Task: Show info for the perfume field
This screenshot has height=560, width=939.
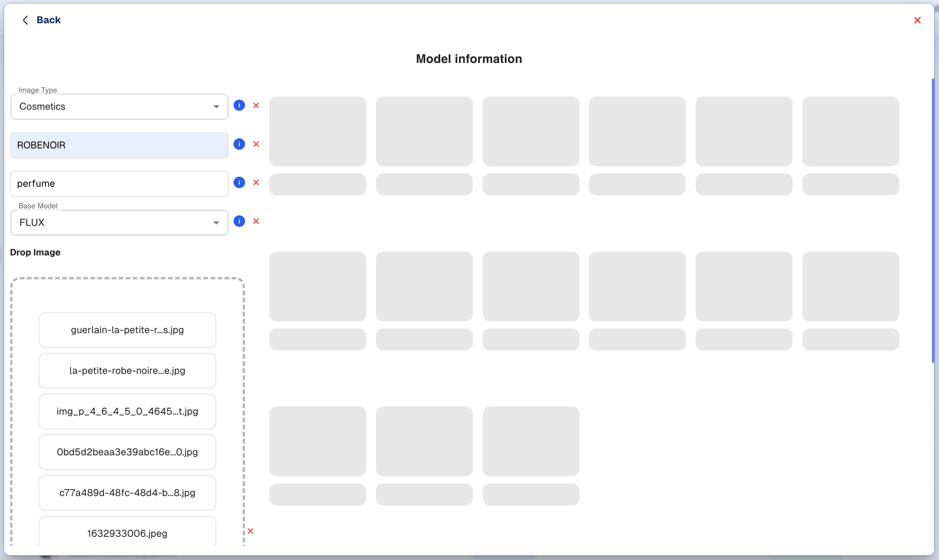Action: point(239,183)
